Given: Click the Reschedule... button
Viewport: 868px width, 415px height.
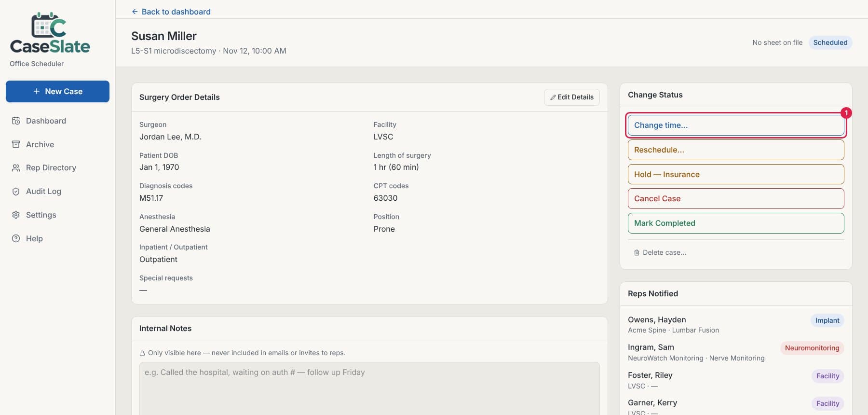Looking at the screenshot, I should pyautogui.click(x=736, y=150).
